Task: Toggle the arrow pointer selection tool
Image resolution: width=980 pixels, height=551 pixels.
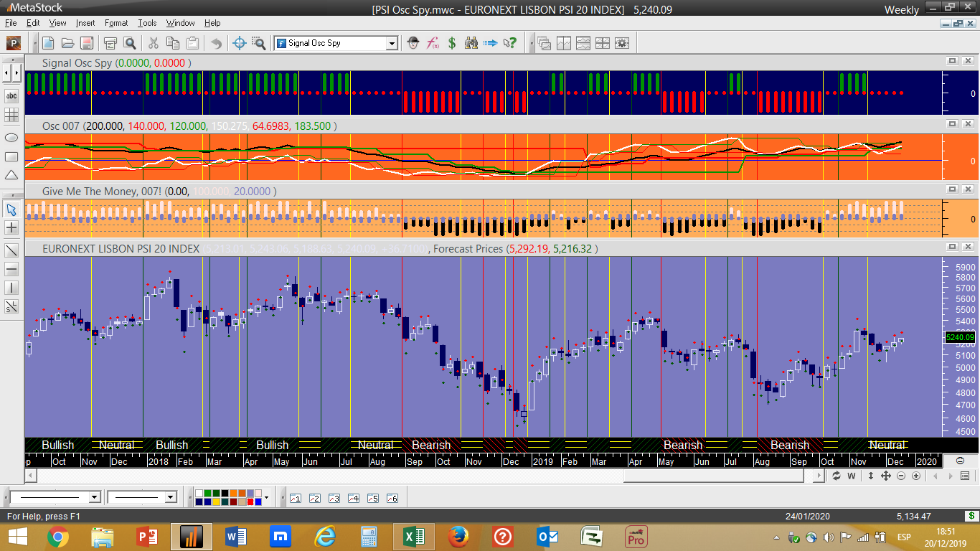Action: [11, 209]
